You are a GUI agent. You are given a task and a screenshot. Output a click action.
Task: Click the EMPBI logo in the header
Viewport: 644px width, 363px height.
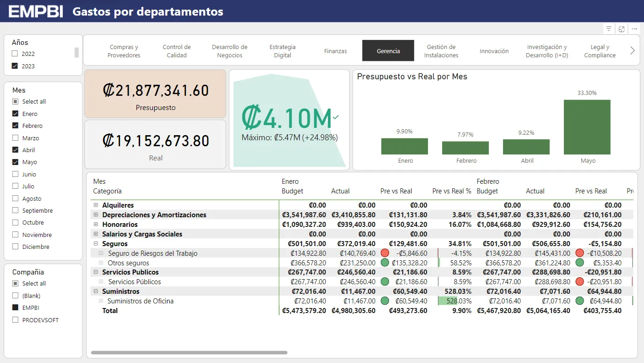pyautogui.click(x=36, y=11)
